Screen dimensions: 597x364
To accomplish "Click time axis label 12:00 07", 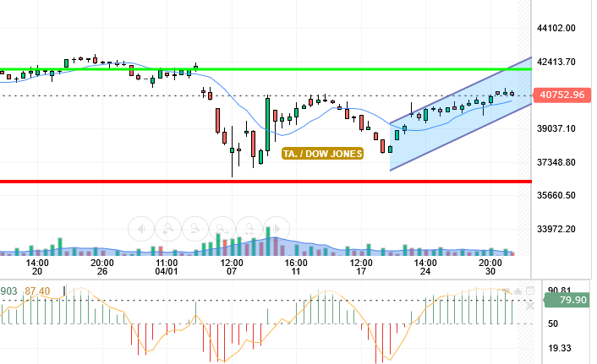I will (232, 267).
